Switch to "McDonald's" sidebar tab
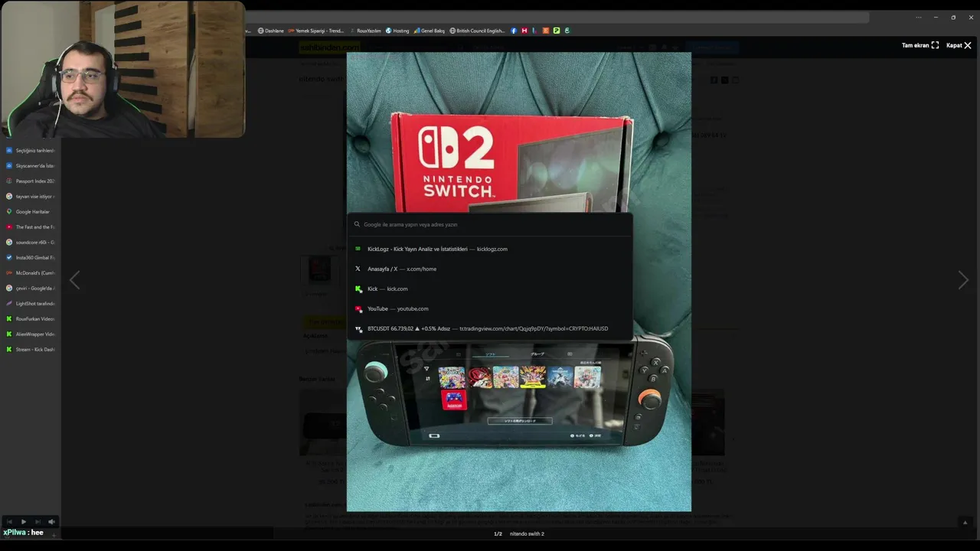This screenshot has width=980, height=551. tap(31, 273)
